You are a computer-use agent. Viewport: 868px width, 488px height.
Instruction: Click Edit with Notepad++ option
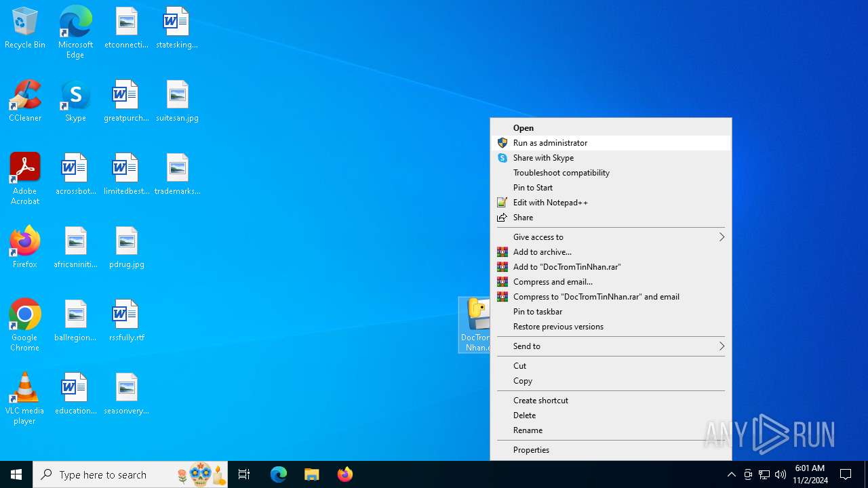(x=550, y=203)
